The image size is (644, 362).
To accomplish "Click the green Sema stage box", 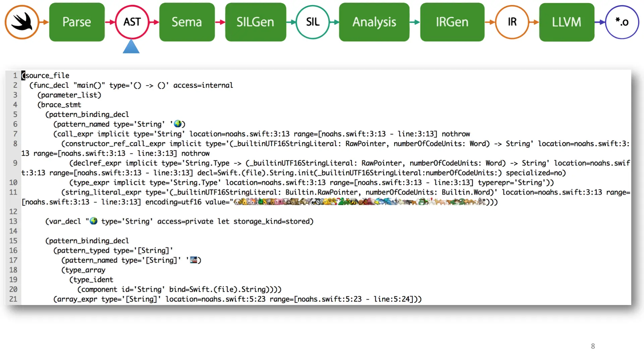I will tap(187, 22).
